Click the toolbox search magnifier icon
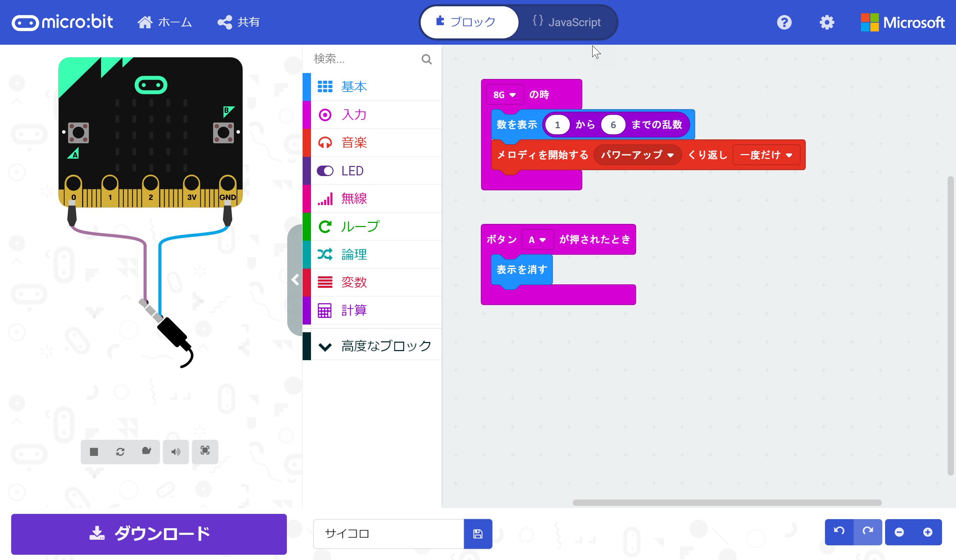Image resolution: width=956 pixels, height=560 pixels. [426, 59]
